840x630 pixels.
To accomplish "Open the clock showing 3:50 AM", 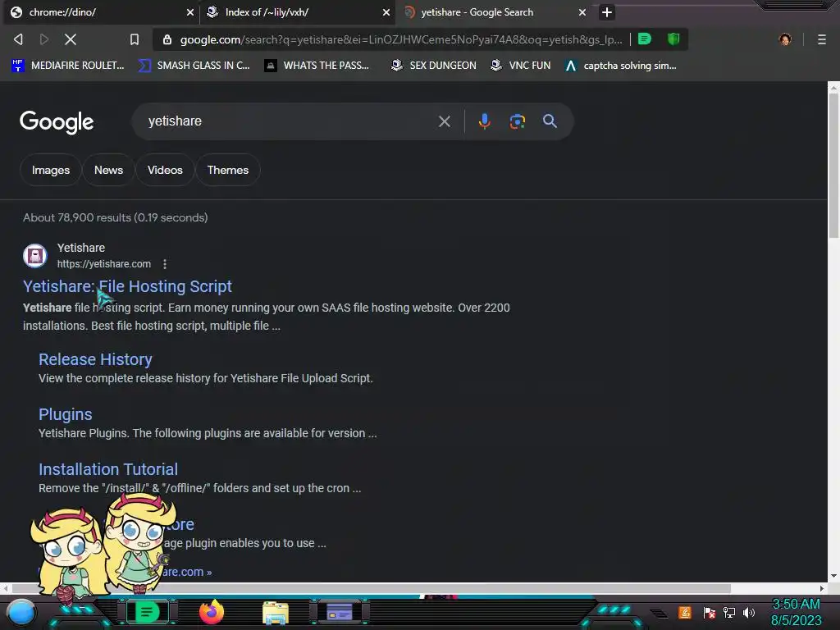I will point(796,612).
